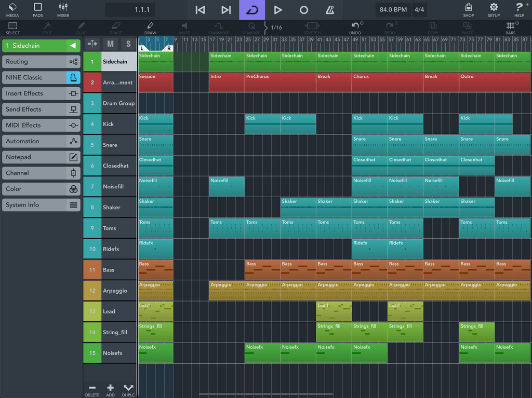532x398 pixels.
Task: Open the Setup settings
Action: click(494, 9)
